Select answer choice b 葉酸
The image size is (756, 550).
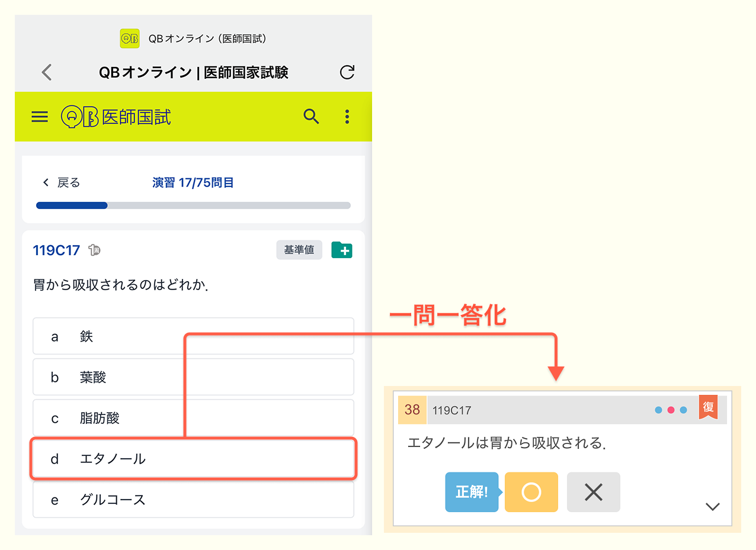pos(193,377)
